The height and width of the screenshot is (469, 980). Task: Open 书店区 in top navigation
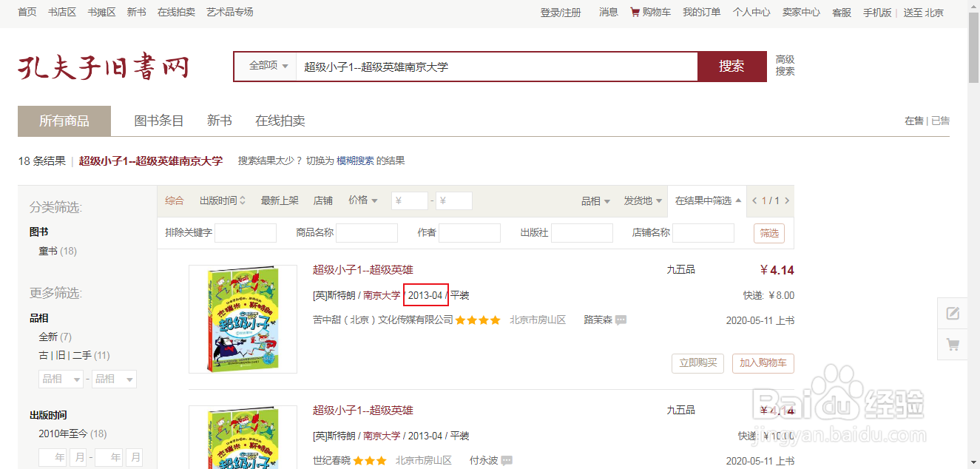click(x=62, y=12)
